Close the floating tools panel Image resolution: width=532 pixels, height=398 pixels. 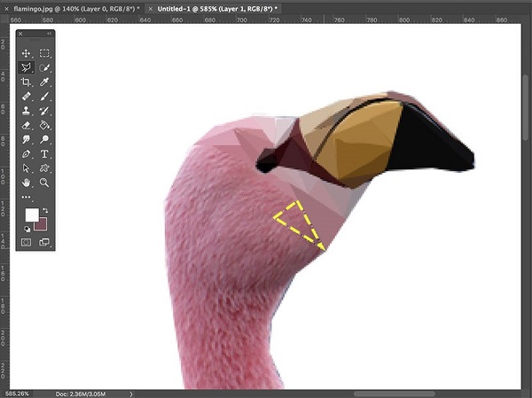(x=20, y=34)
